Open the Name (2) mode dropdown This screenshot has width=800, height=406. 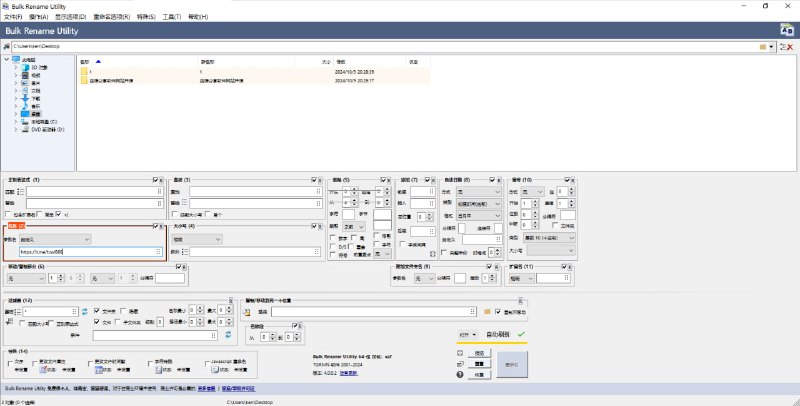pos(55,239)
